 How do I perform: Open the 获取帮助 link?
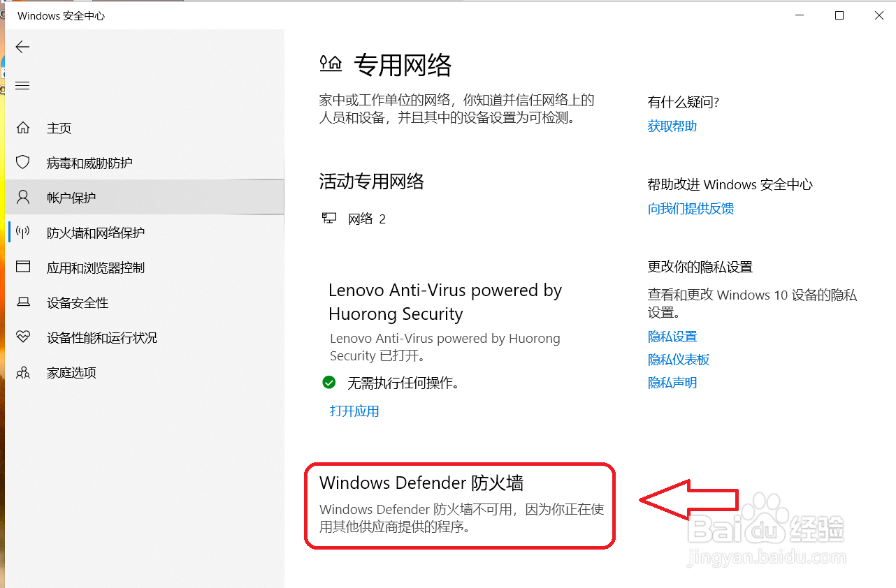pos(672,126)
